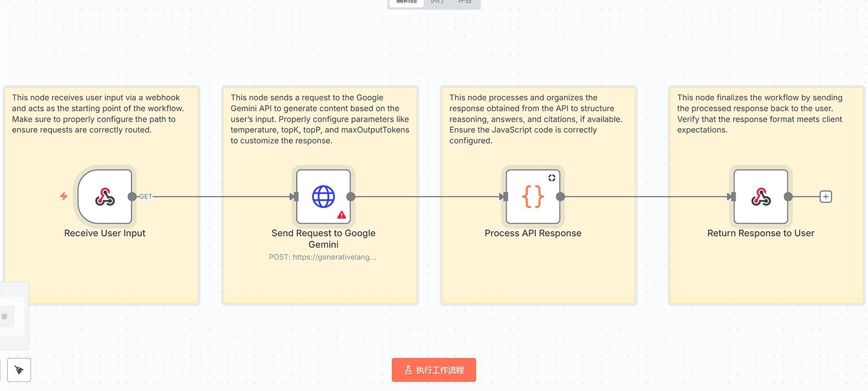Add a node with the plus connector
The width and height of the screenshot is (868, 391).
point(826,197)
